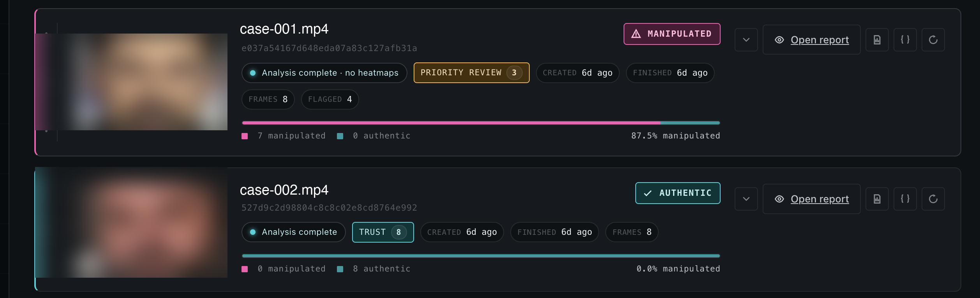Screen dimensions: 980x298
Task: Open the case-001.mp4 blurred thumbnail
Action: point(131,82)
